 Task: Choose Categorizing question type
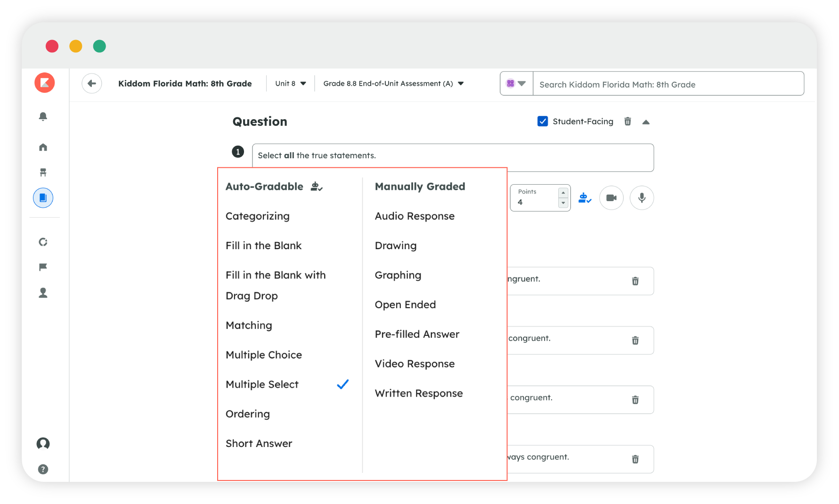[x=258, y=216]
